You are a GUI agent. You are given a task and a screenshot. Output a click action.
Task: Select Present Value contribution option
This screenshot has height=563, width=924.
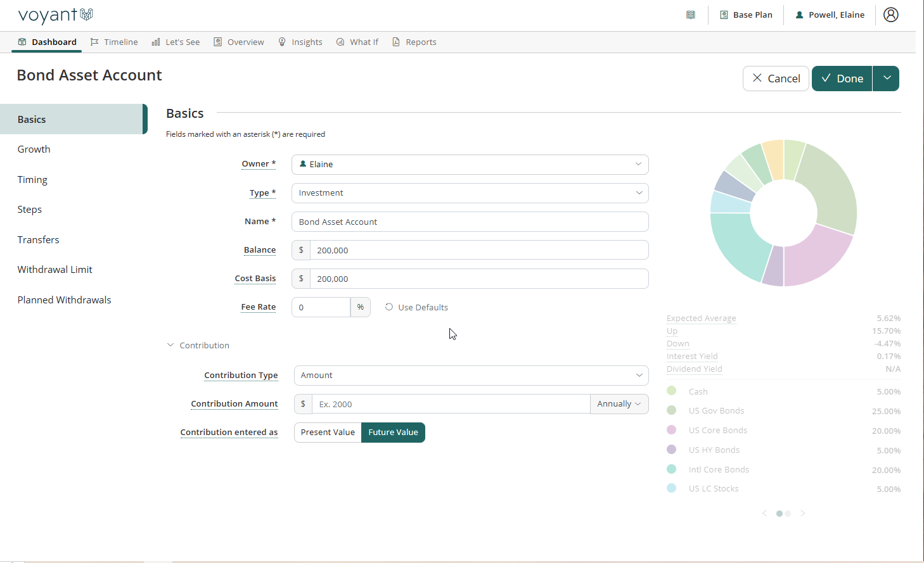pos(328,433)
